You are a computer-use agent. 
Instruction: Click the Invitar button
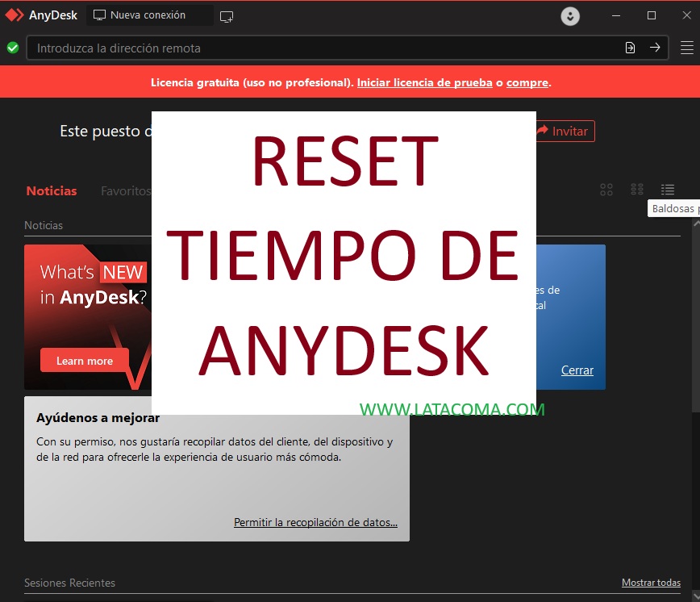tap(565, 132)
